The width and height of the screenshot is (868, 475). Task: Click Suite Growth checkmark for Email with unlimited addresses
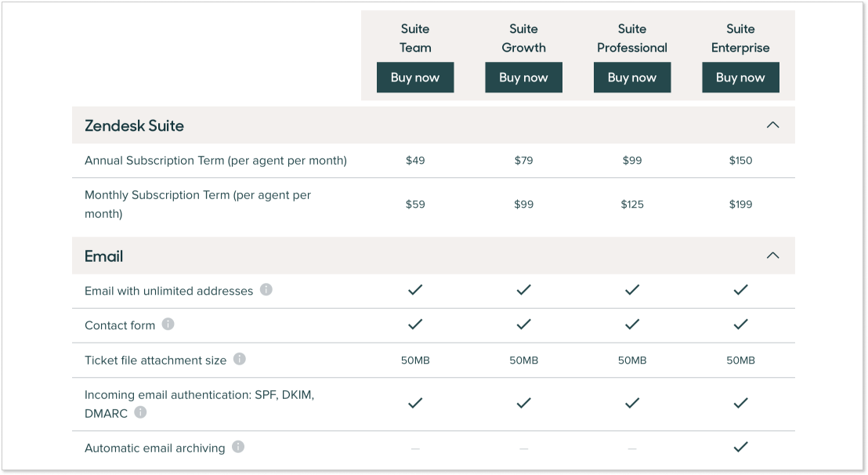[523, 289]
